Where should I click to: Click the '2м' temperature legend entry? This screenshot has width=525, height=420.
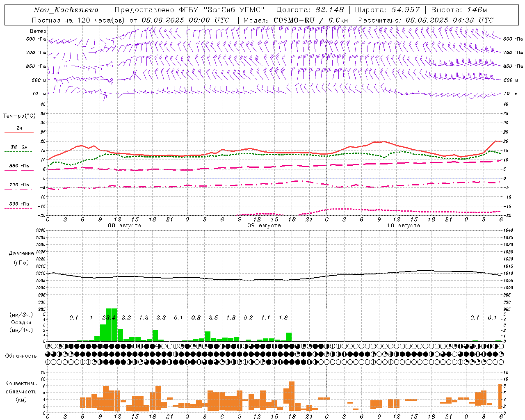point(19,128)
